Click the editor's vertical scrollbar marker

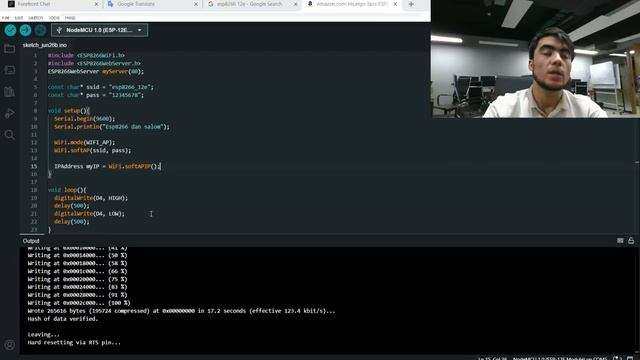coord(637,162)
